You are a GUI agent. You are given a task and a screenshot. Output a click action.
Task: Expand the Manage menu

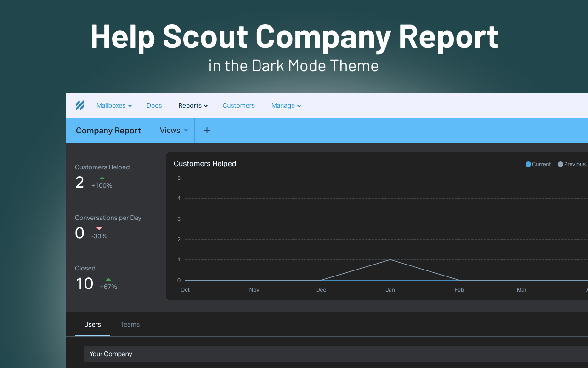pos(286,105)
